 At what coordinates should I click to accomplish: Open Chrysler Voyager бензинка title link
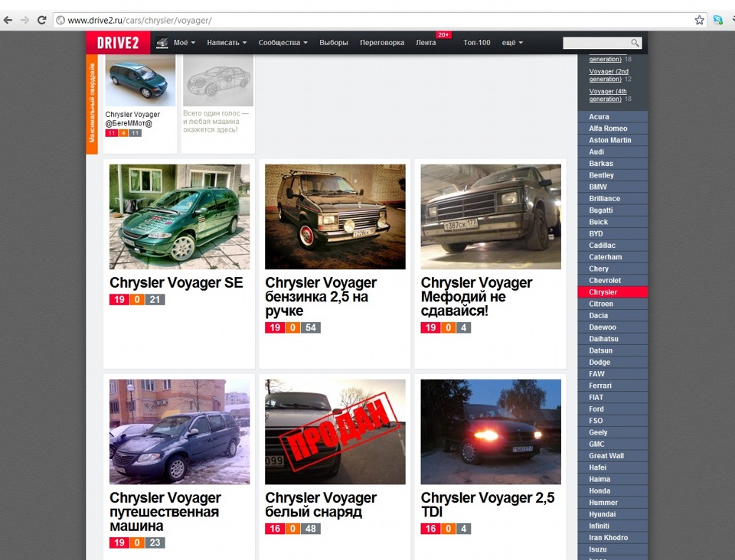point(321,297)
